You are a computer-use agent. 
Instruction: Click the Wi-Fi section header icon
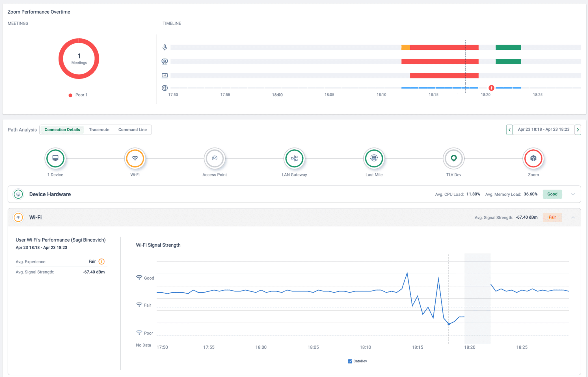click(18, 217)
